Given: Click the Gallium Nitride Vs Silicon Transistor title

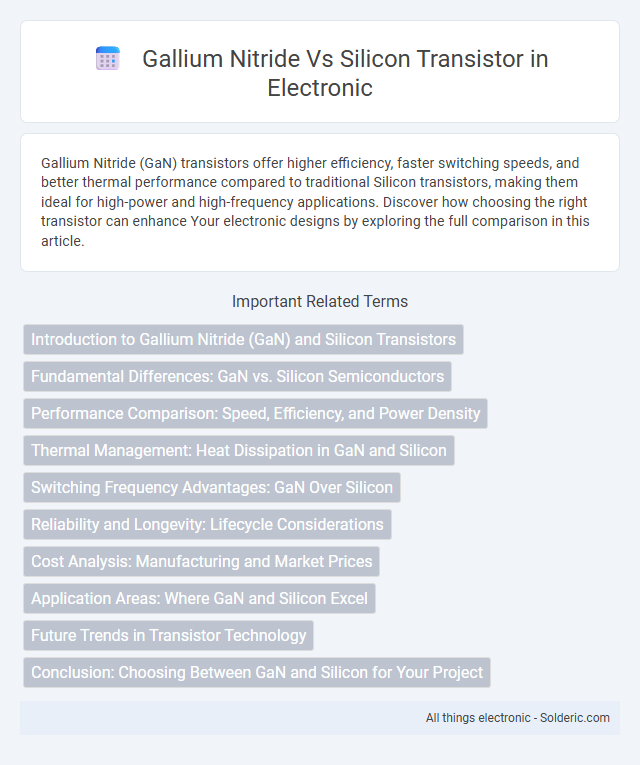Looking at the screenshot, I should [345, 73].
